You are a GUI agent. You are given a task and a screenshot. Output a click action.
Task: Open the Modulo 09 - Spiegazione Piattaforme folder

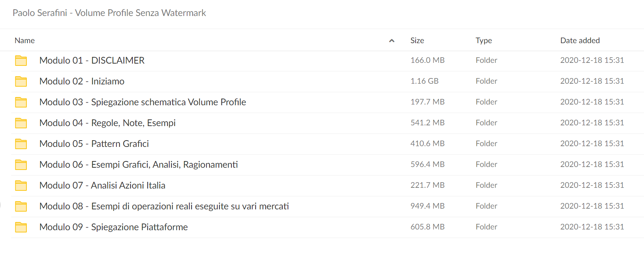tap(113, 227)
